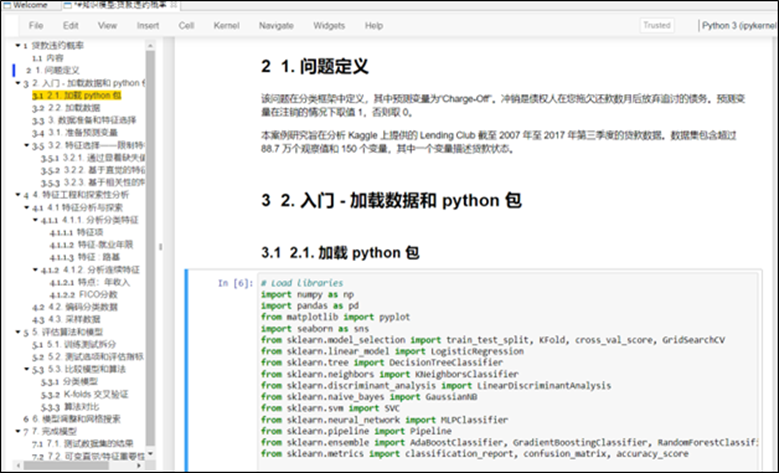The image size is (779, 473).
Task: Collapse the 4.1.1 分析分类特征 arrow
Action: click(x=37, y=219)
